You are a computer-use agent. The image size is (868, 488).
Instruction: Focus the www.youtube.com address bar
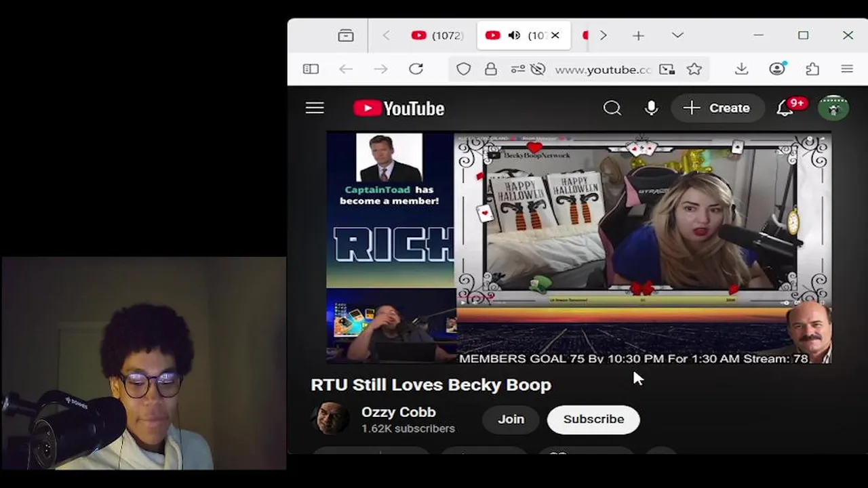[x=603, y=69]
